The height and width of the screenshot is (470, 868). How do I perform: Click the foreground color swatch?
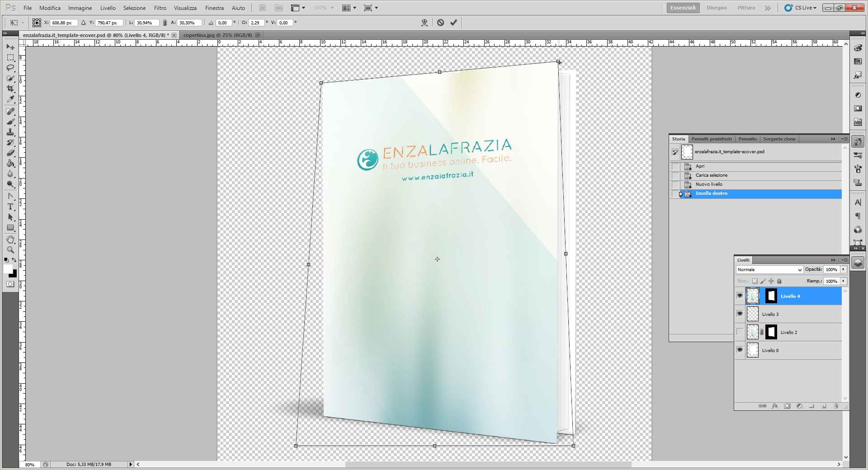(8, 269)
